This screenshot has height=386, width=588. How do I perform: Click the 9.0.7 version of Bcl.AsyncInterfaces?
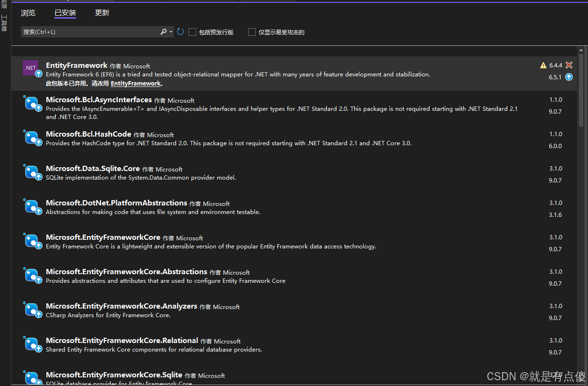click(x=555, y=112)
